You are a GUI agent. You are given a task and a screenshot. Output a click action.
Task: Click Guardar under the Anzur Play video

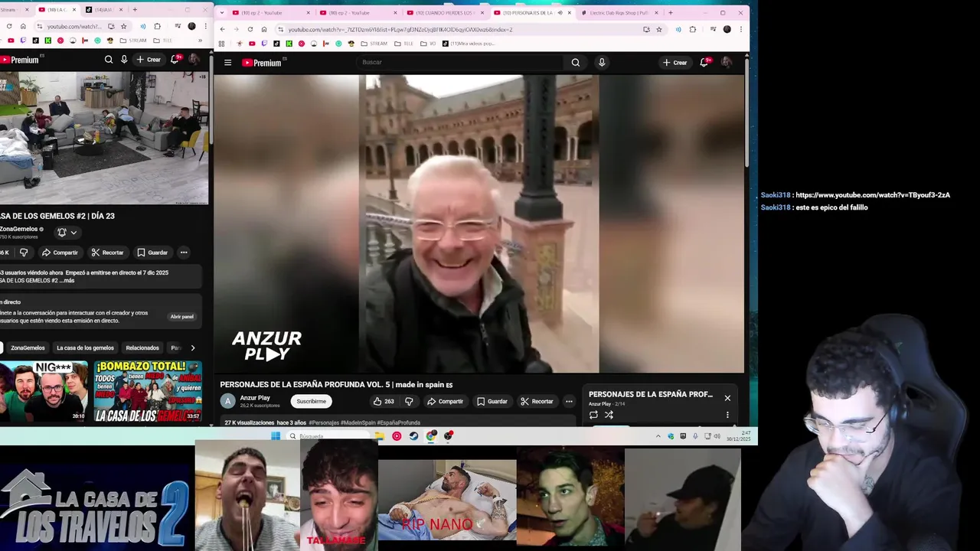pos(492,401)
